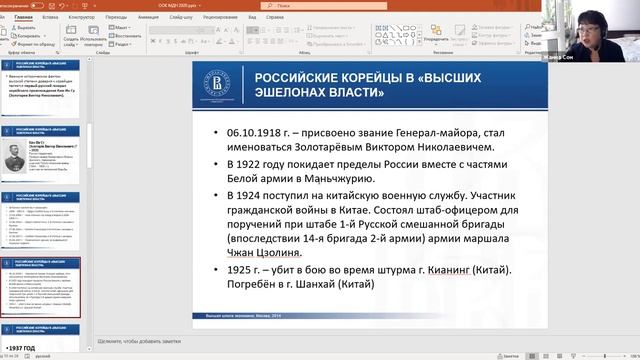
Task: Open the Раздел section dropdown
Action: [x=120, y=44]
